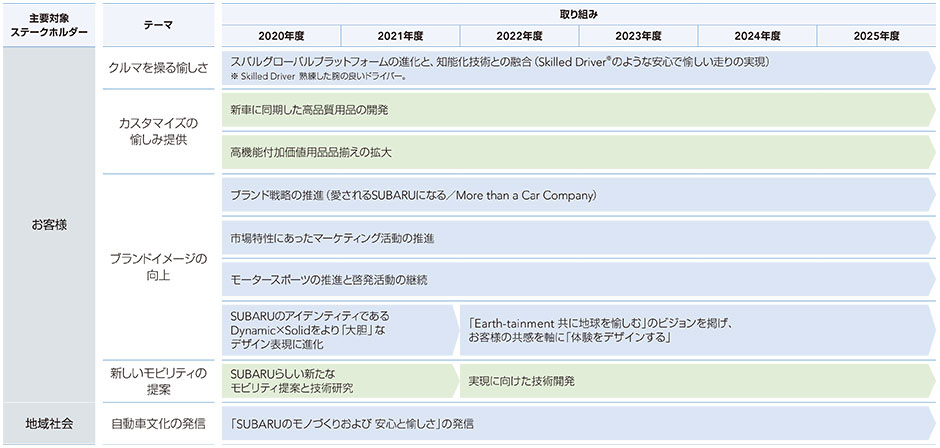Click the 市場特性にあったマーケティング活動の推進 bar
This screenshot has height=448, width=940.
click(579, 237)
